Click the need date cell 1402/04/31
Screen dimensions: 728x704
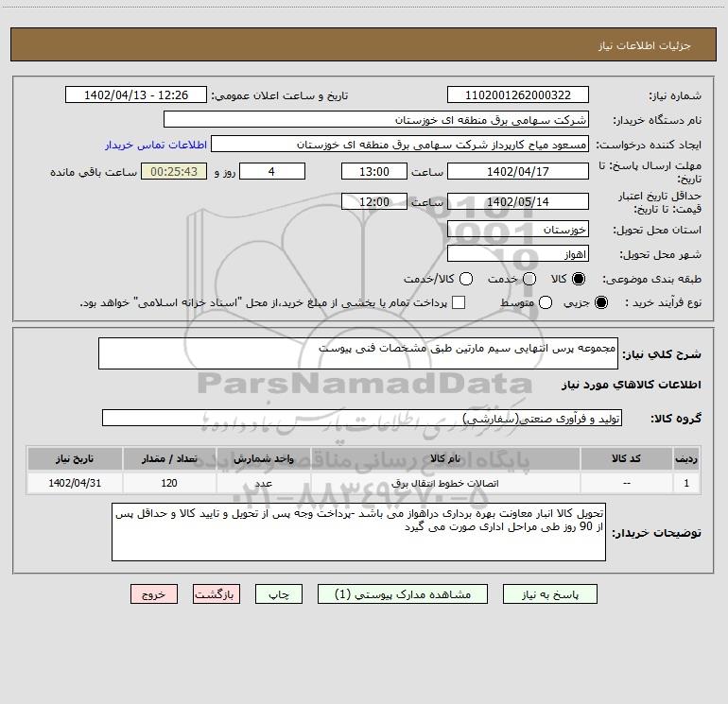[75, 483]
